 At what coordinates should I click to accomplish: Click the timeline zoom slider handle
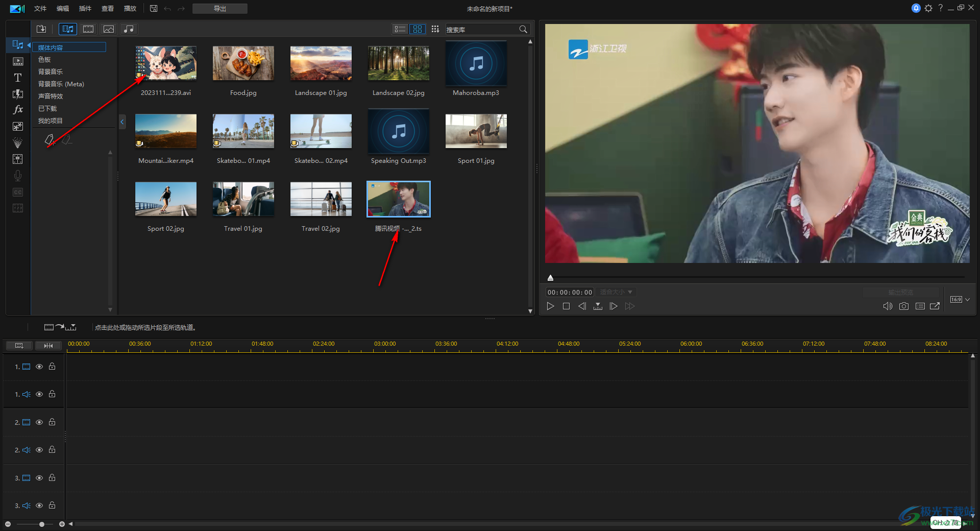(x=42, y=524)
